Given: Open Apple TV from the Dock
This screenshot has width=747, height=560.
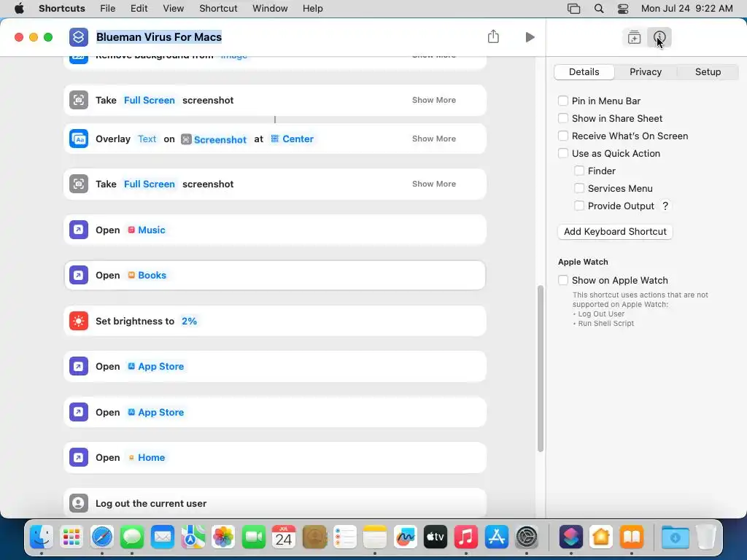Looking at the screenshot, I should (436, 537).
